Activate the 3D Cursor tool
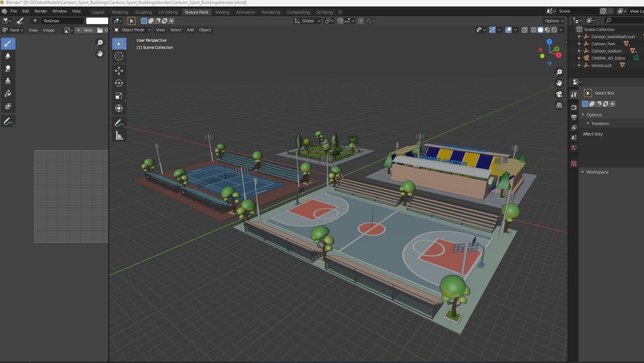 [x=119, y=56]
